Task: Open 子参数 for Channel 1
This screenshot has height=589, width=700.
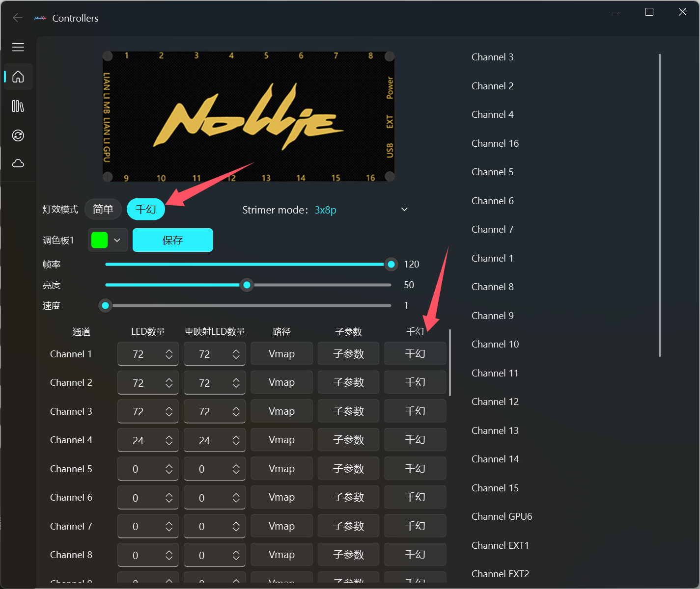Action: (348, 354)
